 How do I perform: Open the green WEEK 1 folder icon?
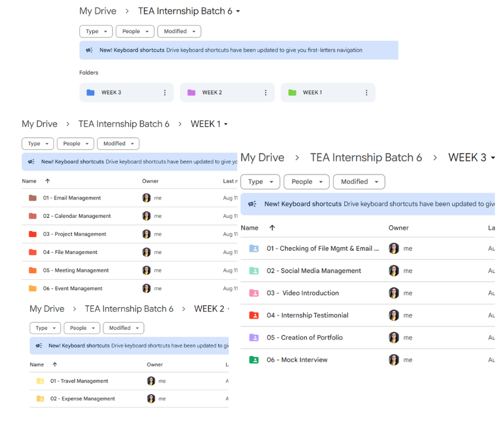point(292,92)
